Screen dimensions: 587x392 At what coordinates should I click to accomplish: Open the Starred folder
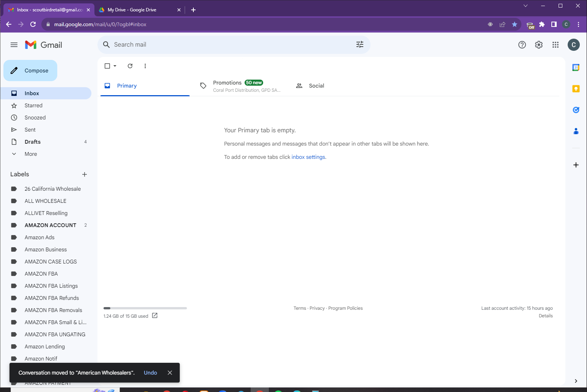tap(46, 105)
